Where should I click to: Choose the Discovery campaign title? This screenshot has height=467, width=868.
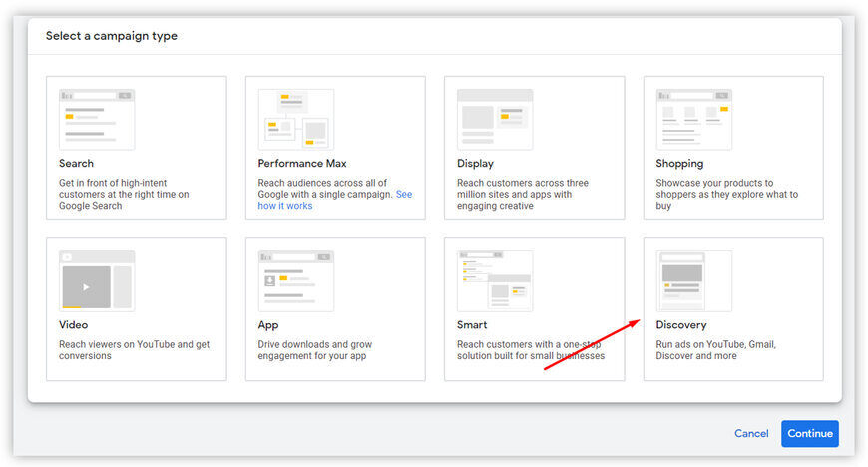(x=680, y=325)
